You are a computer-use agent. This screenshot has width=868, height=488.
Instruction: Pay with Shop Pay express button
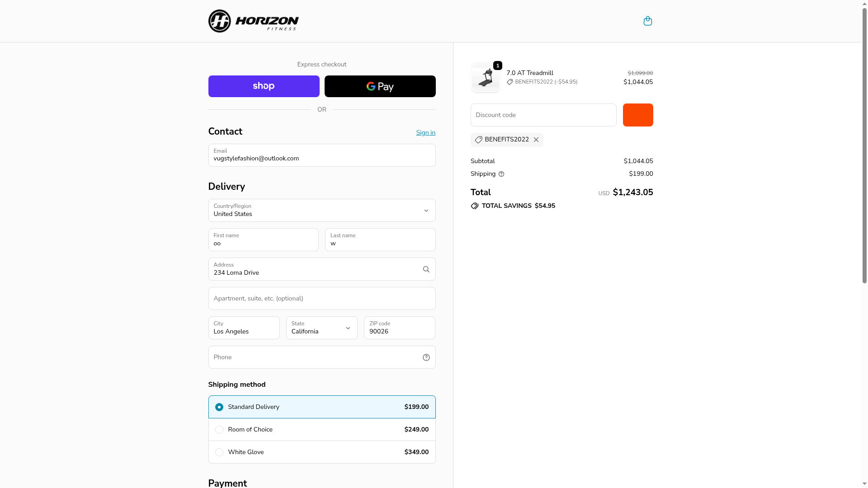pyautogui.click(x=264, y=86)
